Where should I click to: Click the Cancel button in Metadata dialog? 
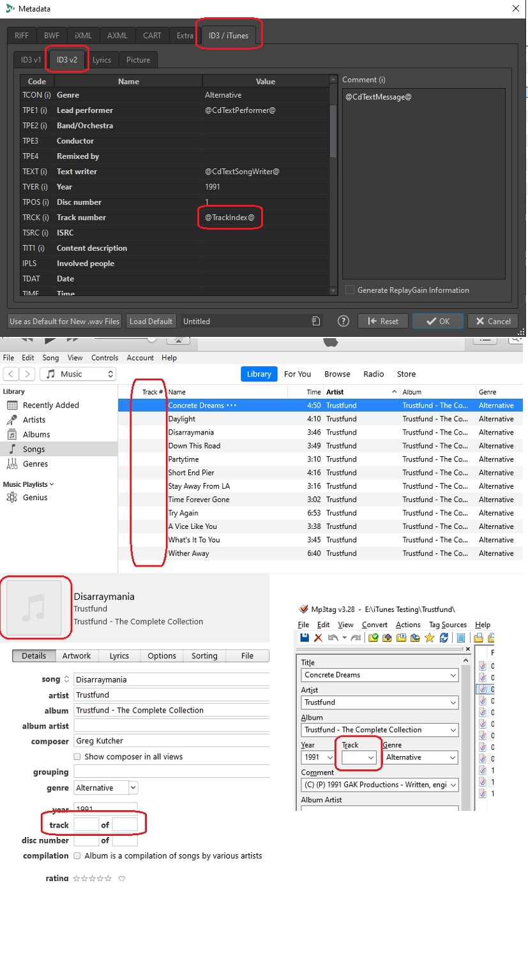pyautogui.click(x=494, y=321)
